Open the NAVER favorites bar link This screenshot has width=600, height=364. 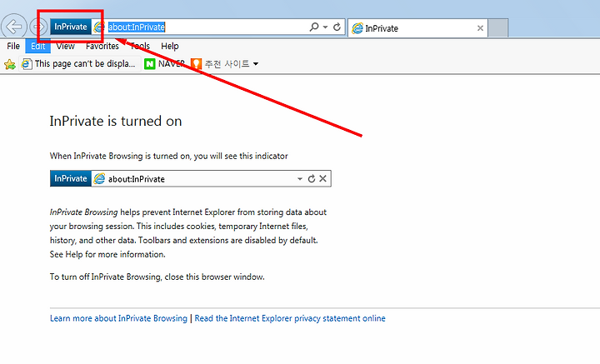(x=165, y=64)
